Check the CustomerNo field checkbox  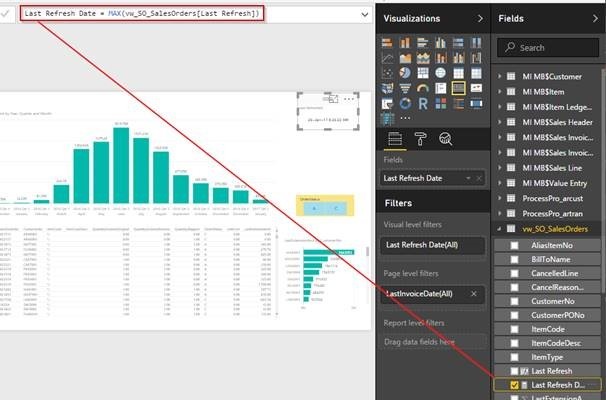pos(514,301)
